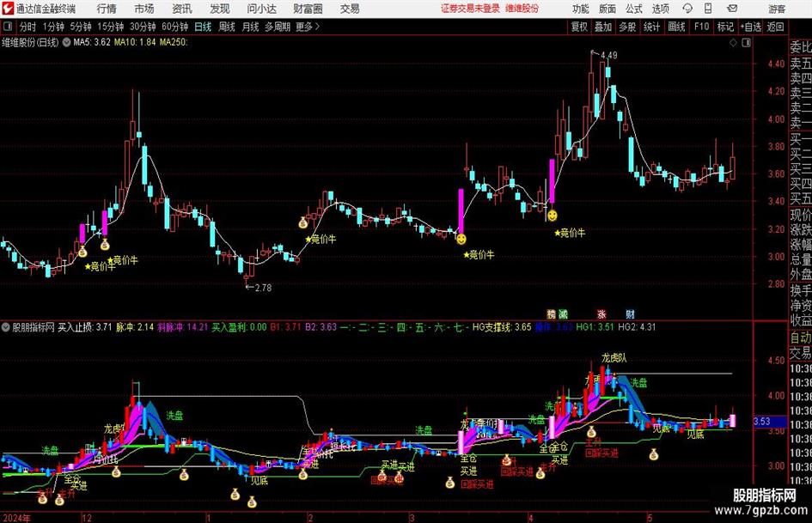The image size is (812, 523).
Task: Open the 资讯 menu
Action: click(x=182, y=9)
